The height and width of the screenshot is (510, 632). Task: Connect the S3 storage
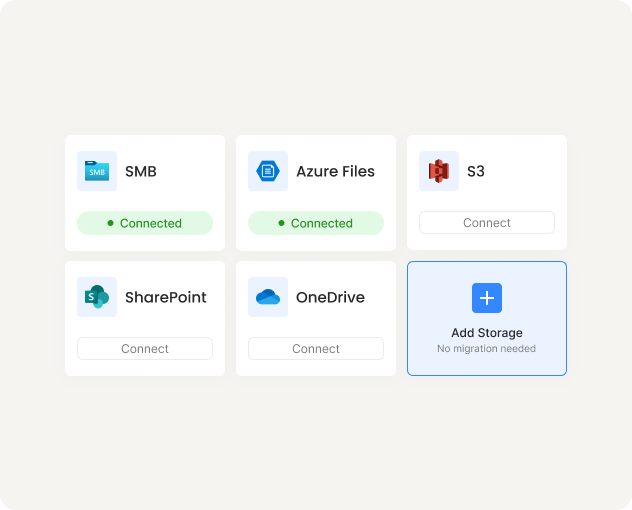487,223
